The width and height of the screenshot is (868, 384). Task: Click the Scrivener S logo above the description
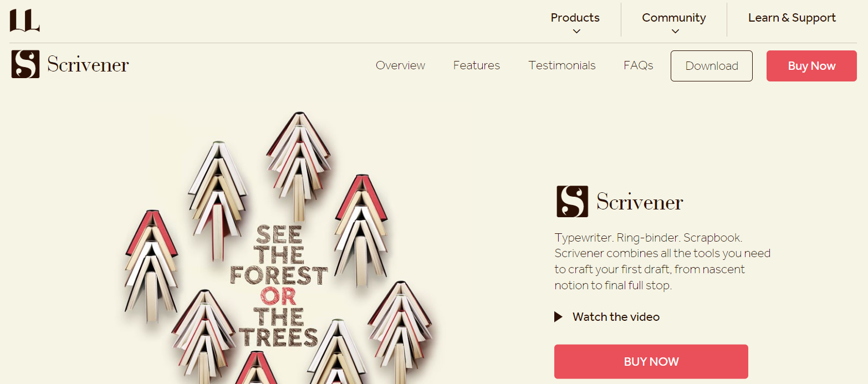tap(572, 201)
